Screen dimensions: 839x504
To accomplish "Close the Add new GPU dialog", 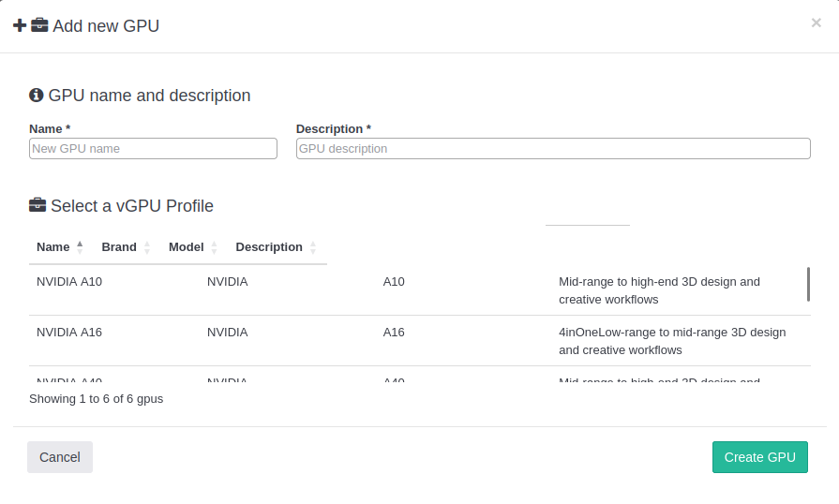I will [x=816, y=22].
